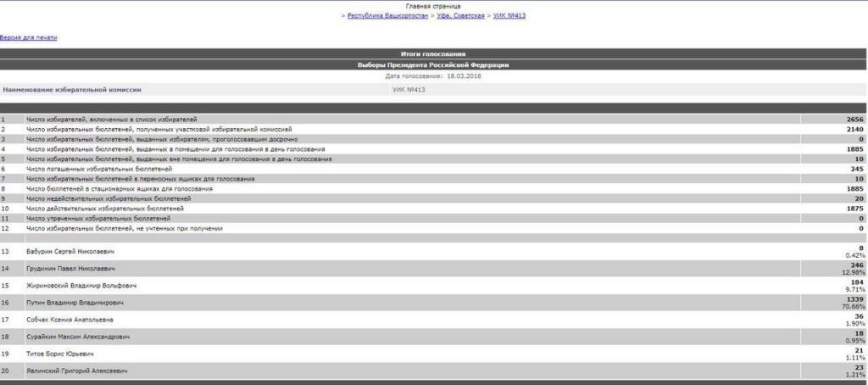The image size is (868, 385).
Task: Select the Явлинский Григорий Алексеевич candidate name
Action: coord(76,371)
